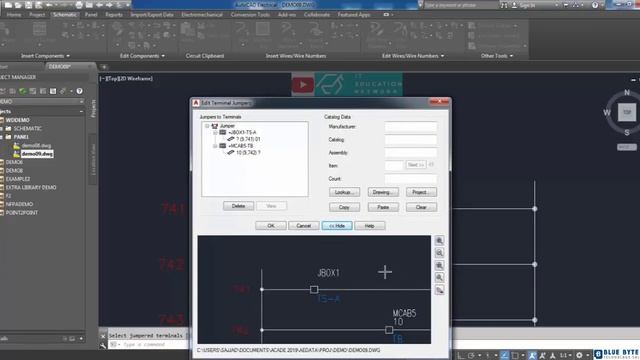Toggle the blue annotation visibility icon in status bar
640x360 pixels.
point(532,356)
